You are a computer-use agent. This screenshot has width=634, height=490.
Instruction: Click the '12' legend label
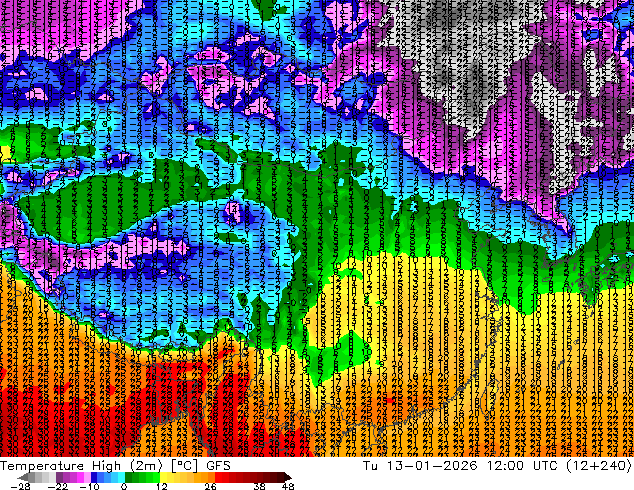click(x=162, y=486)
